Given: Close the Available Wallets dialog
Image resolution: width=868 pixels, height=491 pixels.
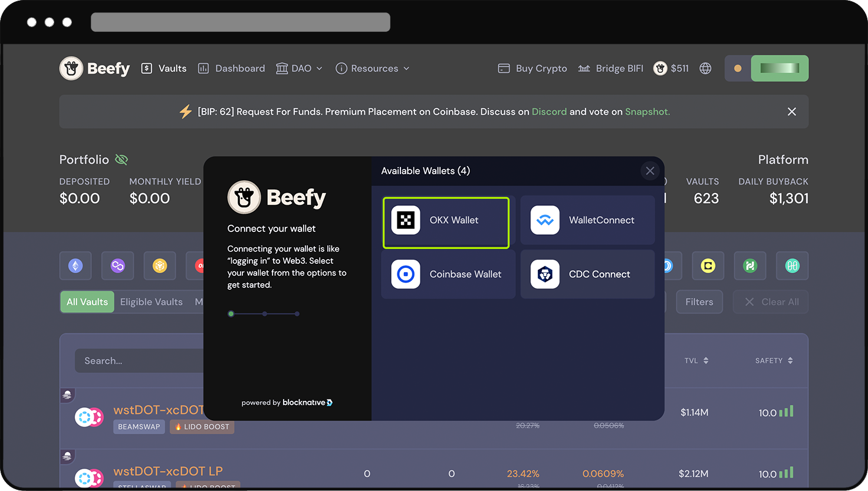Looking at the screenshot, I should pos(650,171).
